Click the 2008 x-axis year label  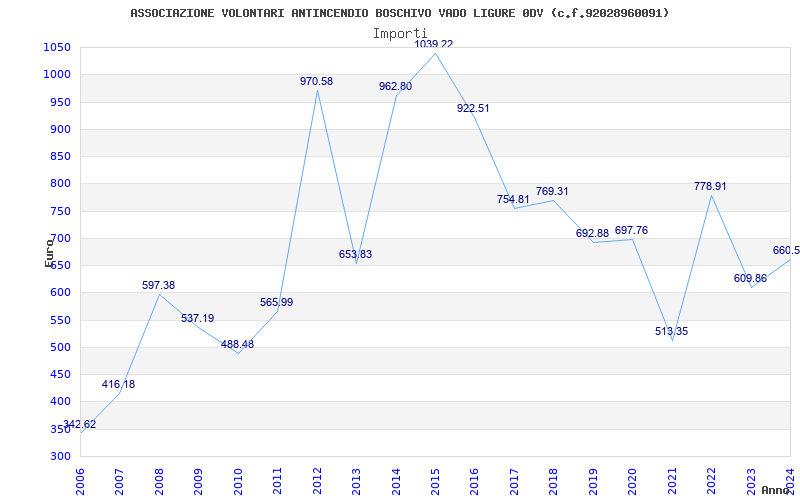tap(159, 481)
